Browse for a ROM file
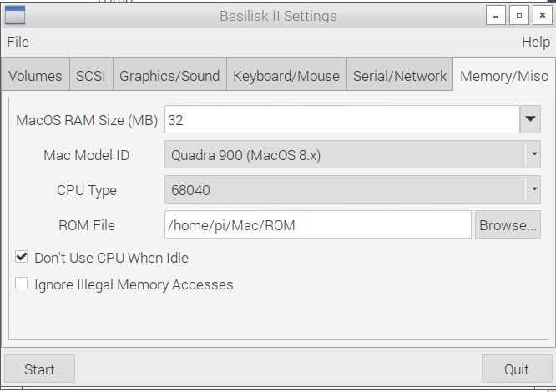 508,224
